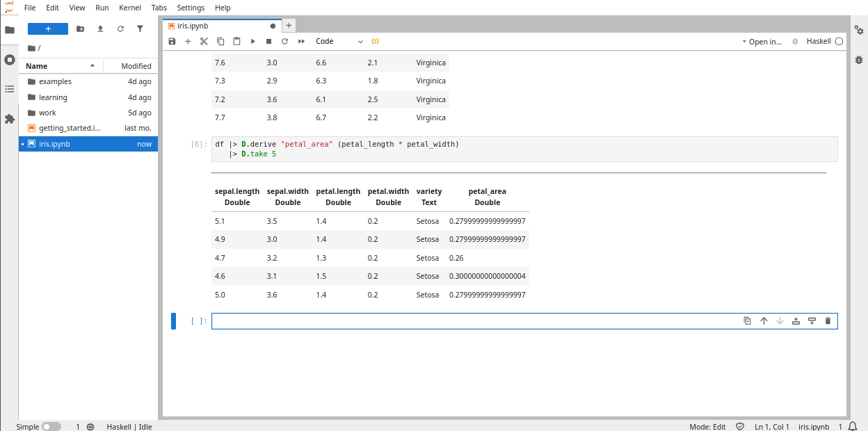Open the Kernel menu
Image resolution: width=868 pixels, height=431 pixels.
(130, 8)
